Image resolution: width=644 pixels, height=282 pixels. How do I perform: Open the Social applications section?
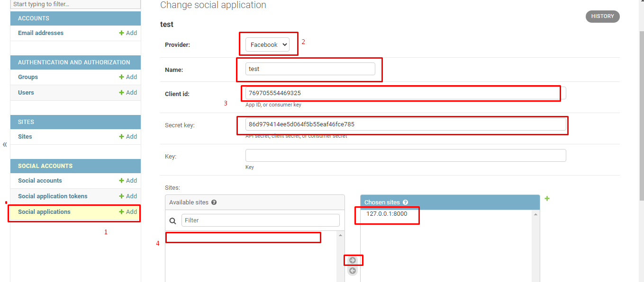point(44,212)
